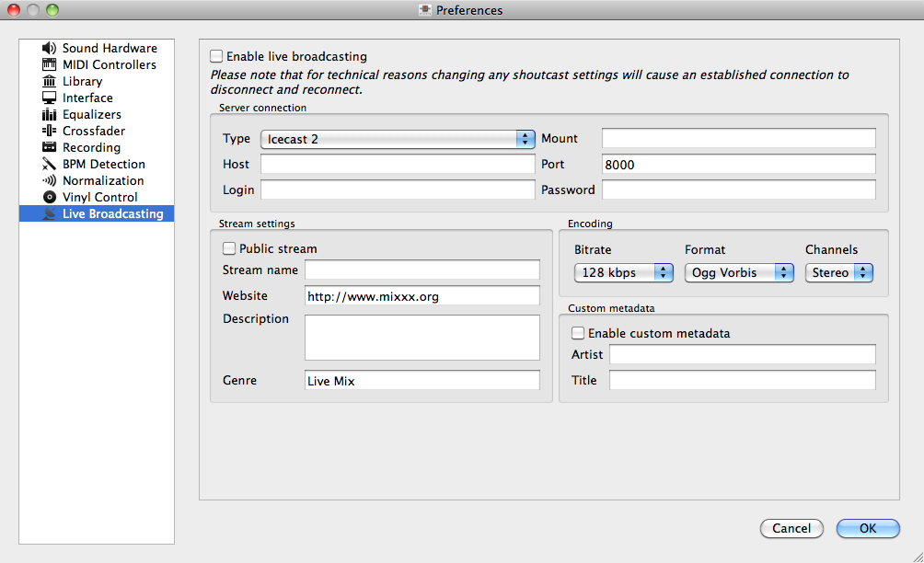Image resolution: width=924 pixels, height=563 pixels.
Task: Open the server Type dropdown
Action: pos(398,139)
